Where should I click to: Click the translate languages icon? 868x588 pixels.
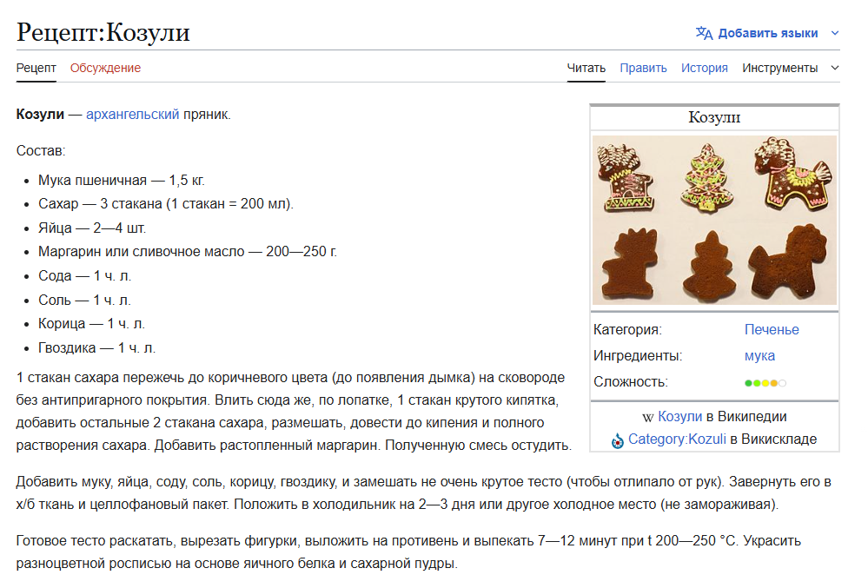(704, 33)
